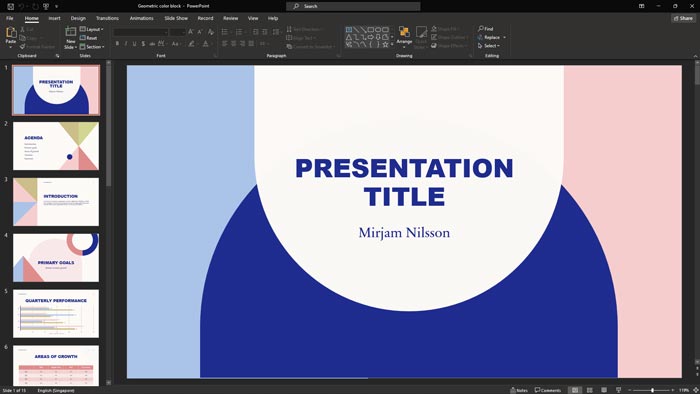Select the Primary Goals slide thumbnail
The height and width of the screenshot is (394, 700).
(x=56, y=257)
